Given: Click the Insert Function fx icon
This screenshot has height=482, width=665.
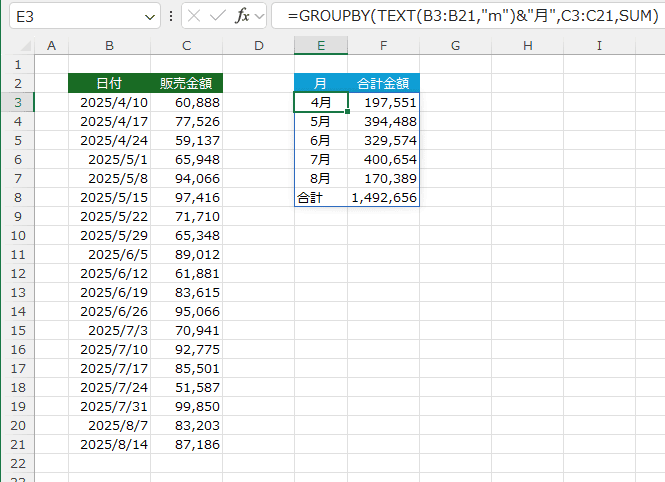Looking at the screenshot, I should (x=242, y=17).
